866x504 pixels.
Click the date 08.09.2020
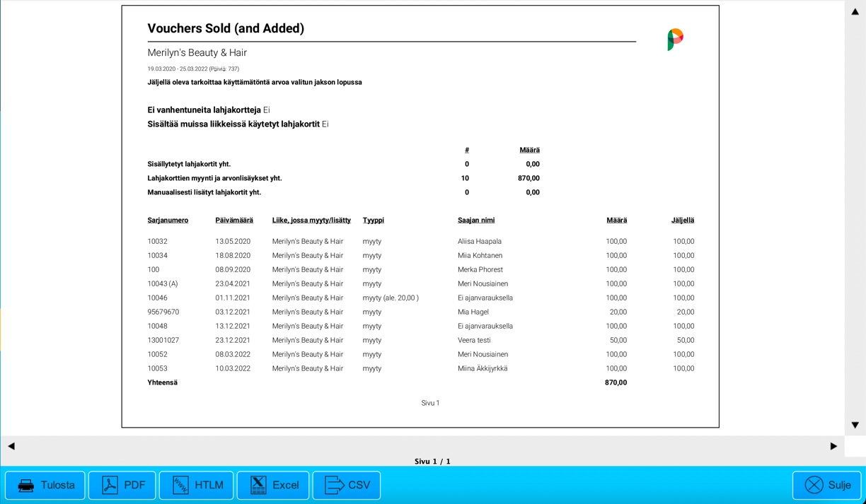coord(233,270)
